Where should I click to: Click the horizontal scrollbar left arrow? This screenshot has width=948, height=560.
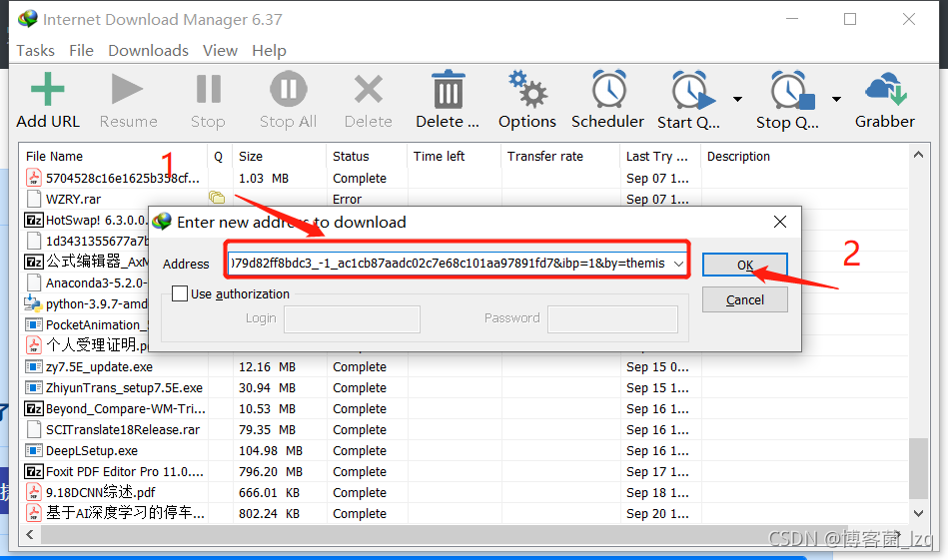pos(29,534)
